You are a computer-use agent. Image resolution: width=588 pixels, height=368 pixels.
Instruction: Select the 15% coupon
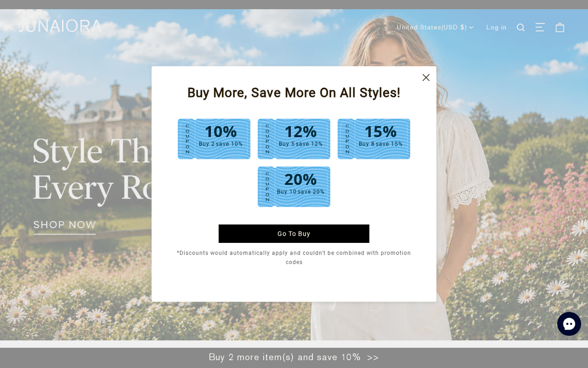tap(374, 139)
